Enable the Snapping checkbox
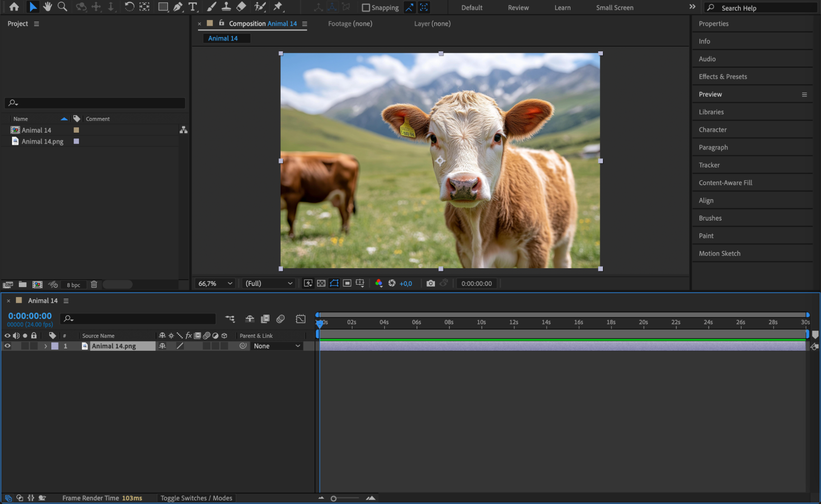 [366, 7]
